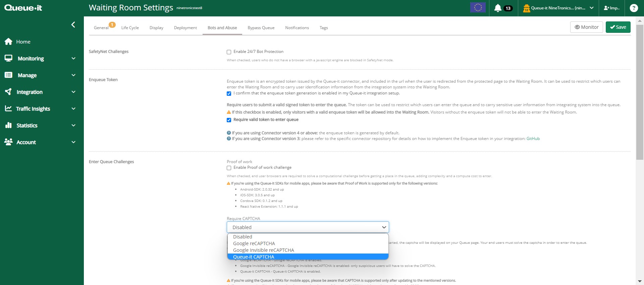Click the EU region flag icon
This screenshot has width=644, height=285.
point(478,7)
